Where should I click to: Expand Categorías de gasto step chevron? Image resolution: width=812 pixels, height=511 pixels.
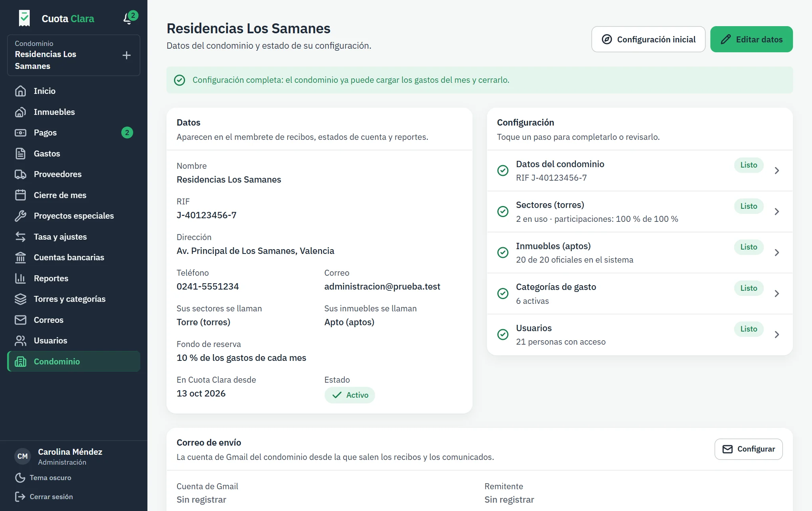click(x=777, y=294)
